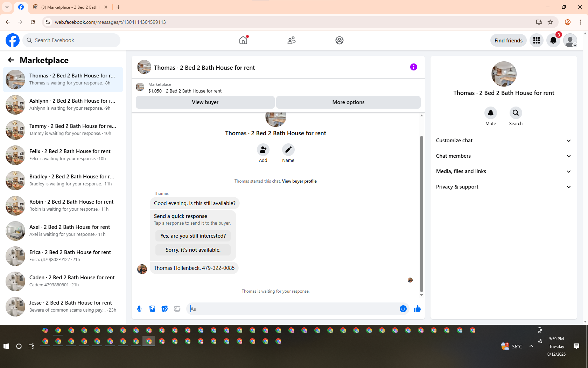The width and height of the screenshot is (588, 368).
Task: Open Thomas conversation in list
Action: click(63, 80)
